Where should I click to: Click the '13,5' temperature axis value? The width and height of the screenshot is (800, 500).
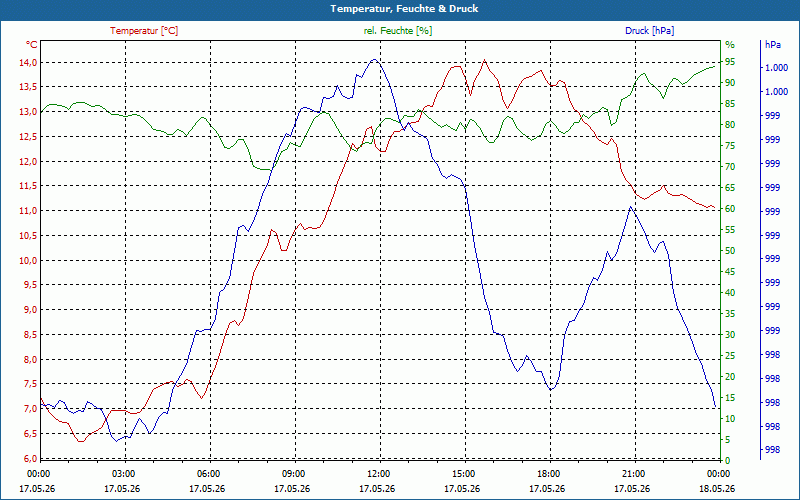click(x=28, y=87)
